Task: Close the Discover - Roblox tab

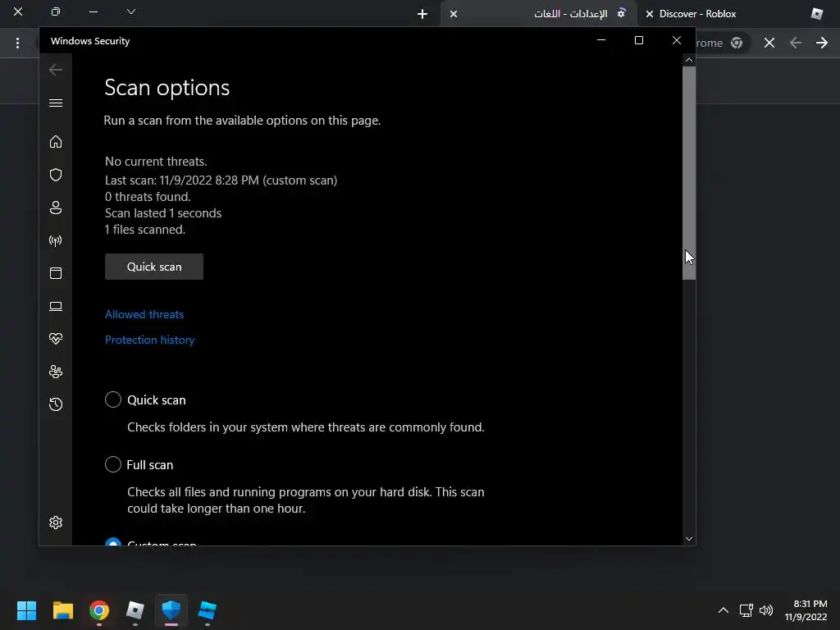Action: 650,14
